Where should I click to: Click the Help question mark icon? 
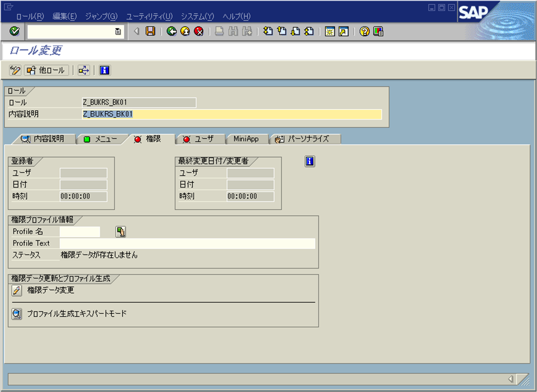pos(364,32)
